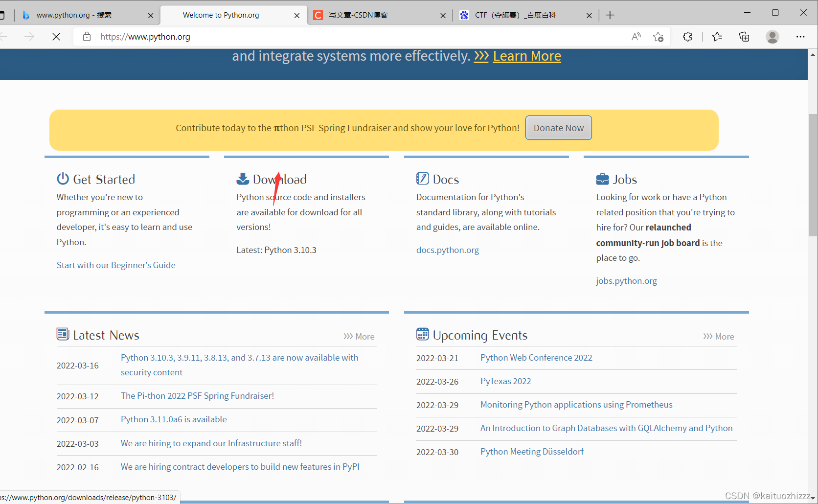The width and height of the screenshot is (818, 504).
Task: Switch to the www.python.org search tab
Action: pyautogui.click(x=87, y=15)
